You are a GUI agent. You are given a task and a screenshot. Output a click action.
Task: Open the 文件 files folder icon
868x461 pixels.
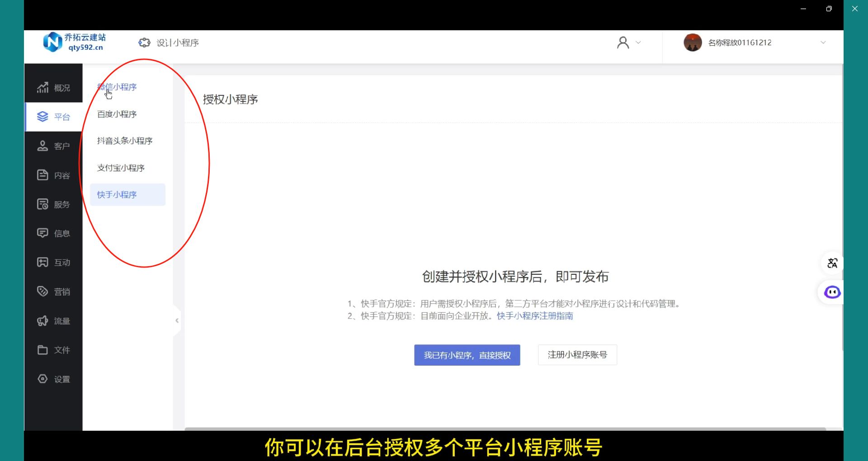pyautogui.click(x=42, y=350)
